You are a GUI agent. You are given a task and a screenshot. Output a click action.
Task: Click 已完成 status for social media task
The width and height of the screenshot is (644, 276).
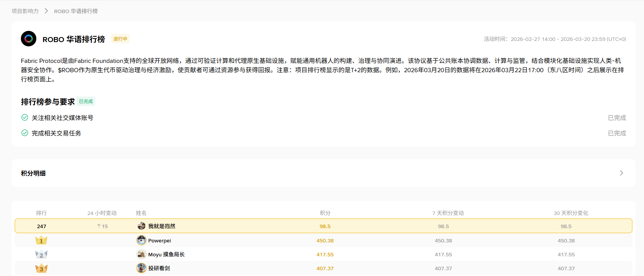pyautogui.click(x=617, y=118)
